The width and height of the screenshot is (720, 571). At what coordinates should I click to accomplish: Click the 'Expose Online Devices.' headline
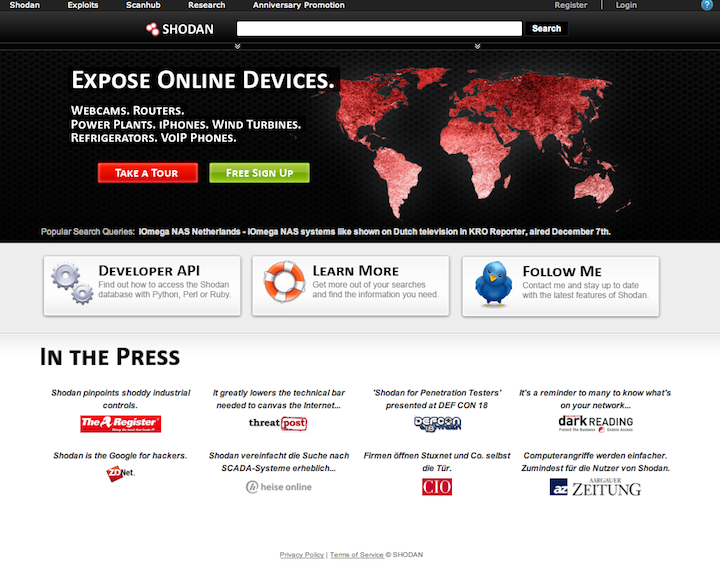pos(203,80)
